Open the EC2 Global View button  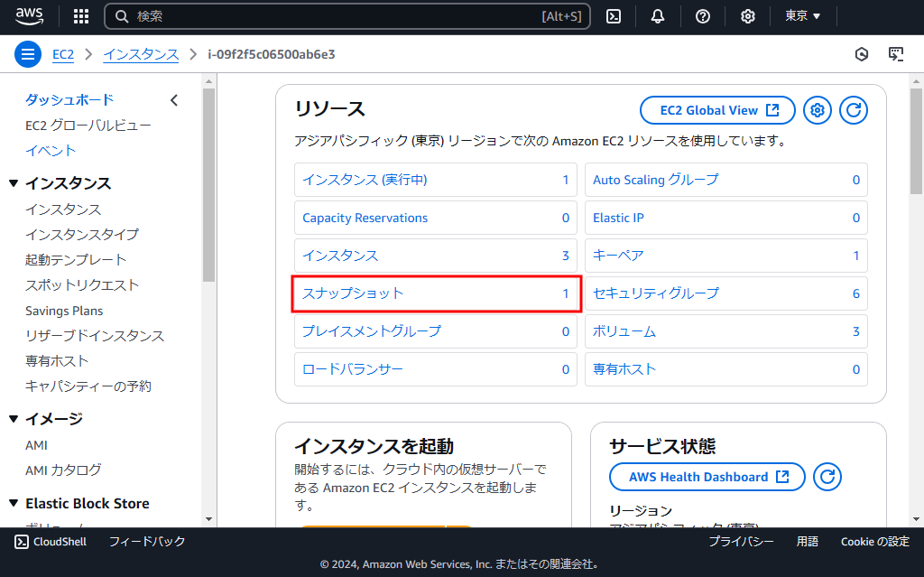coord(717,110)
